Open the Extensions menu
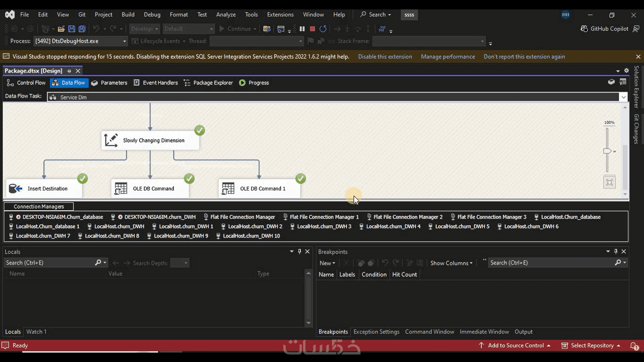Image resolution: width=644 pixels, height=362 pixels. (280, 15)
